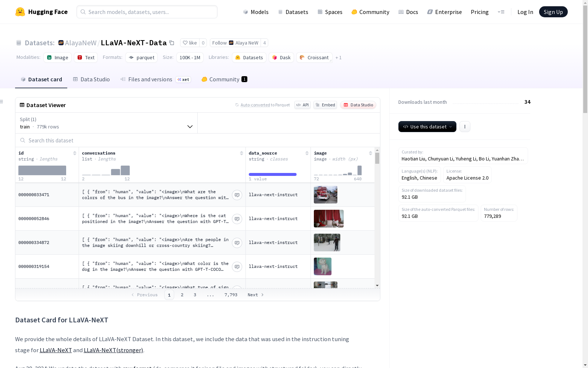Go to Spaces in top navigation

[330, 12]
